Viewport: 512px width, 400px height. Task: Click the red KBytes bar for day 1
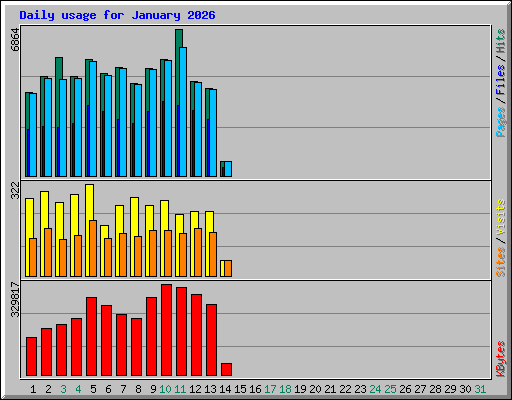pyautogui.click(x=31, y=356)
